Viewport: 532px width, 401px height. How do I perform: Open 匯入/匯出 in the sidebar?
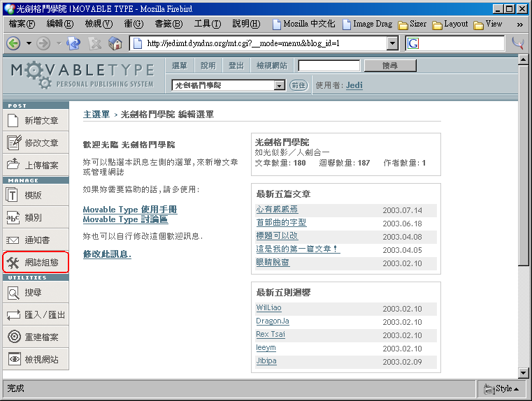tap(36, 314)
